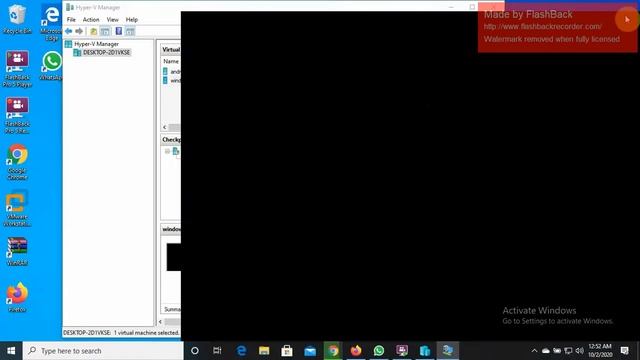The height and width of the screenshot is (360, 640).
Task: Switch to WhatsApp on the taskbar
Action: [x=379, y=351]
